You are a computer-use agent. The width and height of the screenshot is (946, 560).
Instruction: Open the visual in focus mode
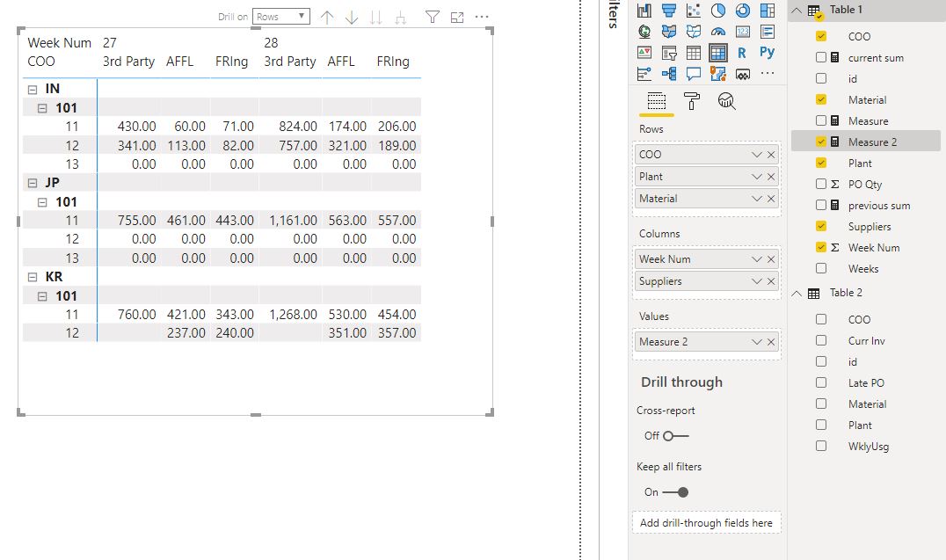click(x=457, y=18)
